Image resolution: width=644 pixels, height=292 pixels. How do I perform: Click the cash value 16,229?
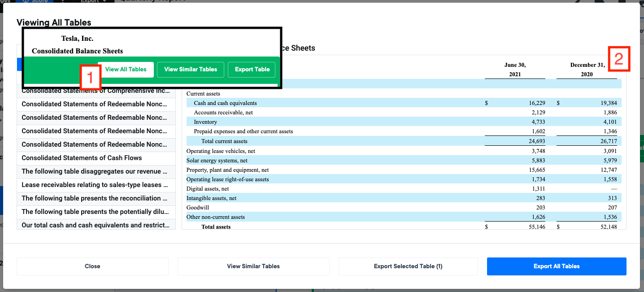coord(537,103)
